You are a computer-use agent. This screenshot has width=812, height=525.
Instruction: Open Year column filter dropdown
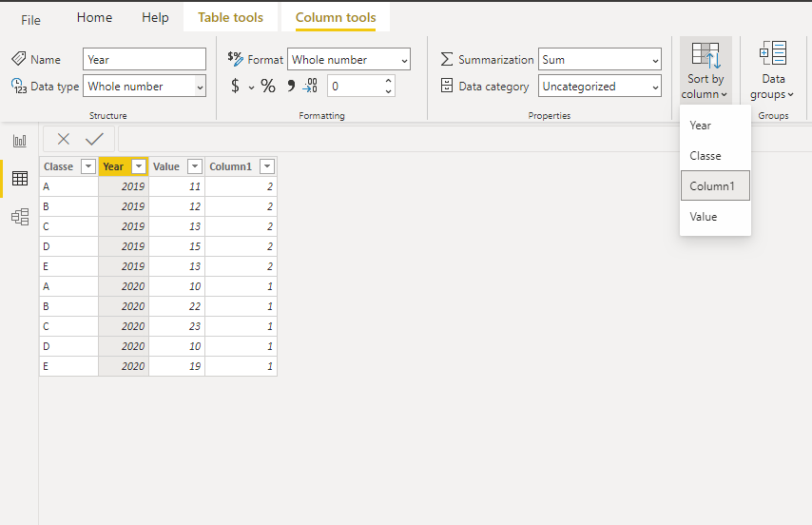139,166
